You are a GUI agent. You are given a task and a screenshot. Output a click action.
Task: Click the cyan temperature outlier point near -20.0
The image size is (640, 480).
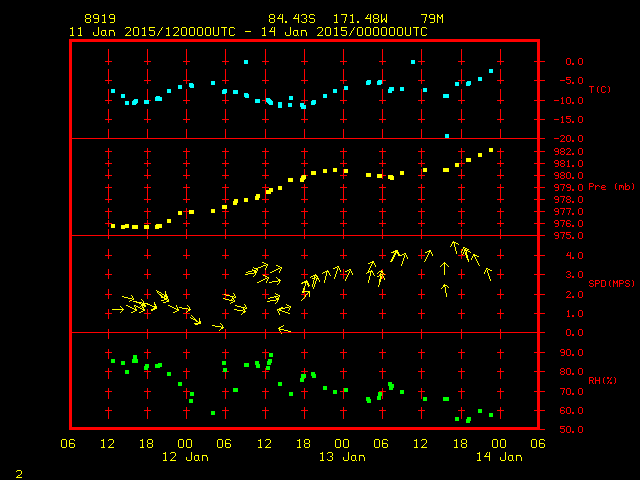click(x=447, y=136)
